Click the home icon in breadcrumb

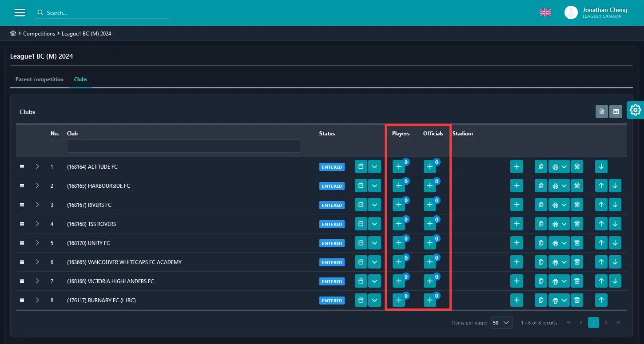coord(13,33)
